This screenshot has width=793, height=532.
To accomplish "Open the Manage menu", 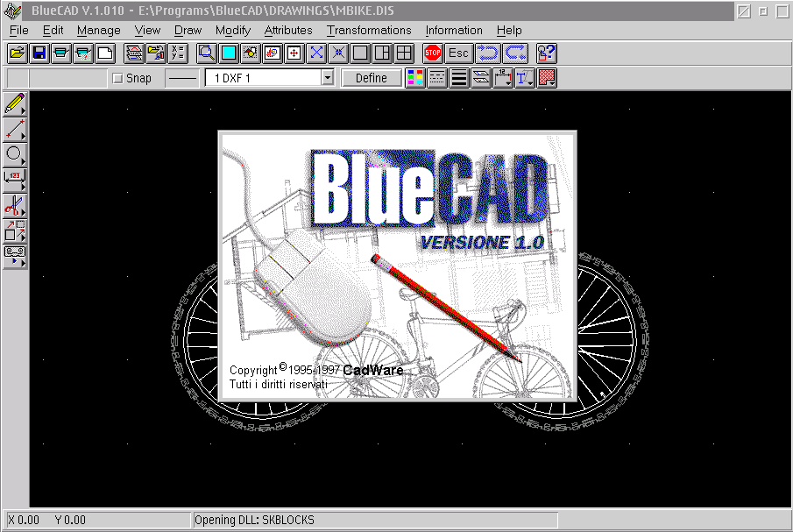I will click(x=99, y=31).
